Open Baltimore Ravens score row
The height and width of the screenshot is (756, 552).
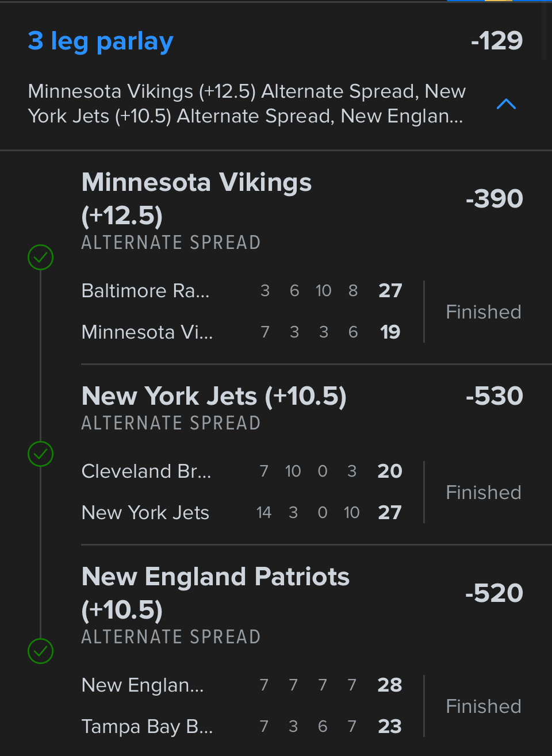click(x=241, y=291)
